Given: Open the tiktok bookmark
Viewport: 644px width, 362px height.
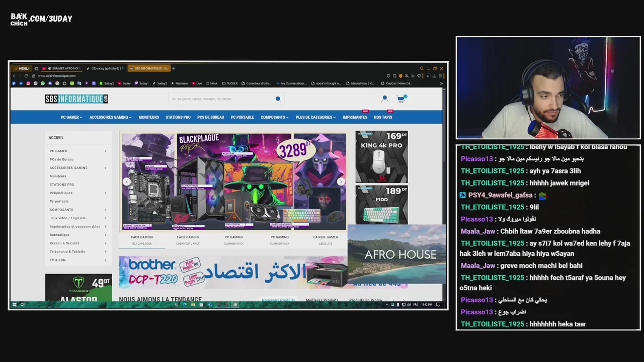Looking at the screenshot, I should (212, 83).
